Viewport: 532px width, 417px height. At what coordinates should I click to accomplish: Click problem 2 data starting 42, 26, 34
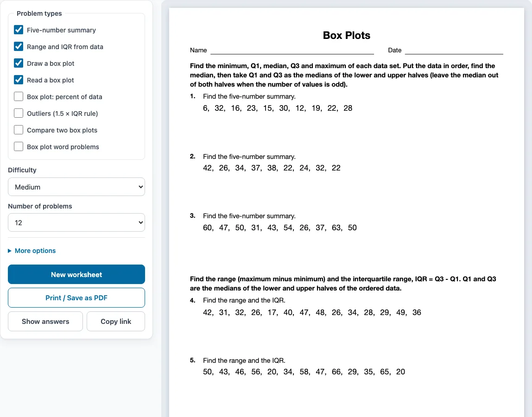click(x=272, y=168)
